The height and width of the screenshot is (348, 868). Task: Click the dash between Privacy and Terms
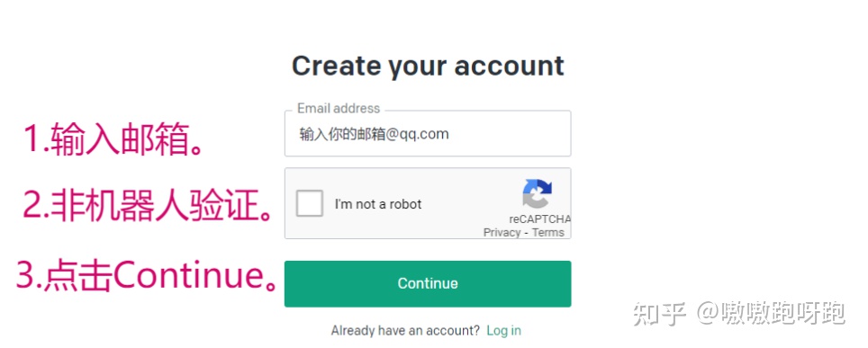coord(527,233)
